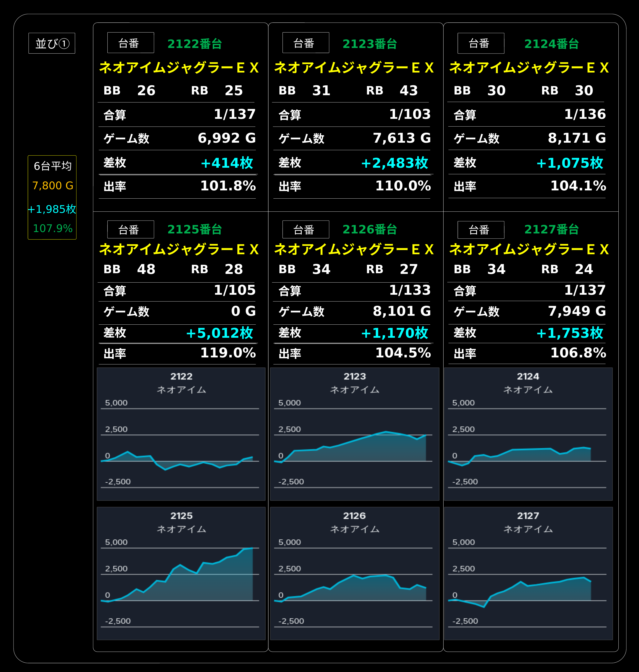This screenshot has width=639, height=672.
Task: Click the +1,075枚 difference value
Action: coord(570,163)
